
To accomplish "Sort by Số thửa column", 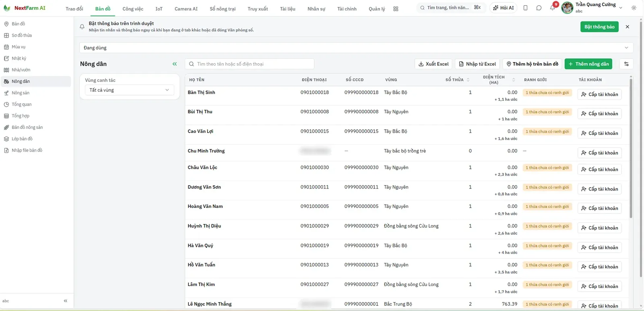I will pos(457,80).
